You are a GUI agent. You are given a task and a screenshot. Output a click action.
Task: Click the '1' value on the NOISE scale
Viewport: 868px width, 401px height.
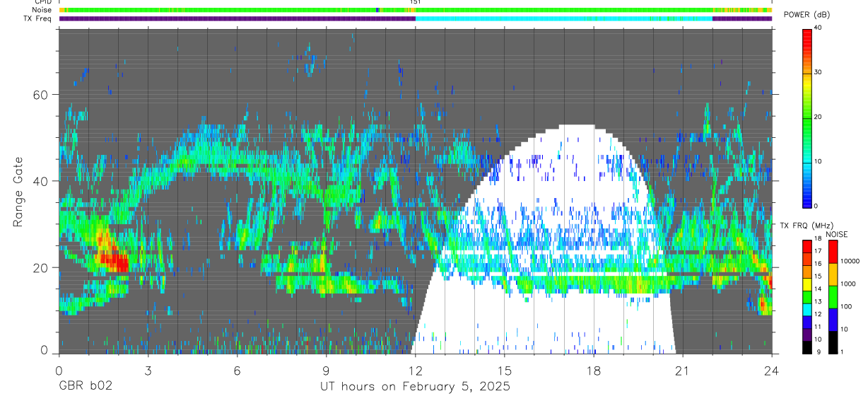pos(843,351)
